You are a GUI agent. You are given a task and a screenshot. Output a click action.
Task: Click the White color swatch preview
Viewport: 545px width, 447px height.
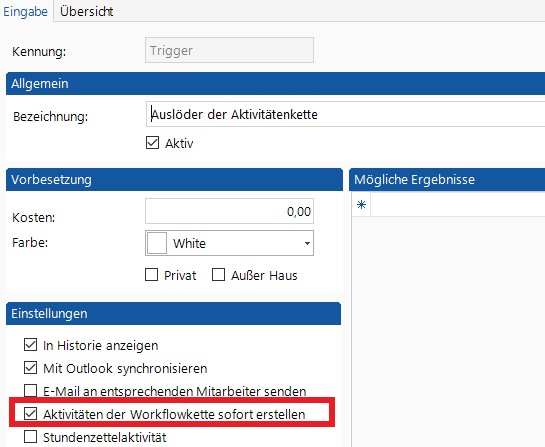(x=157, y=243)
